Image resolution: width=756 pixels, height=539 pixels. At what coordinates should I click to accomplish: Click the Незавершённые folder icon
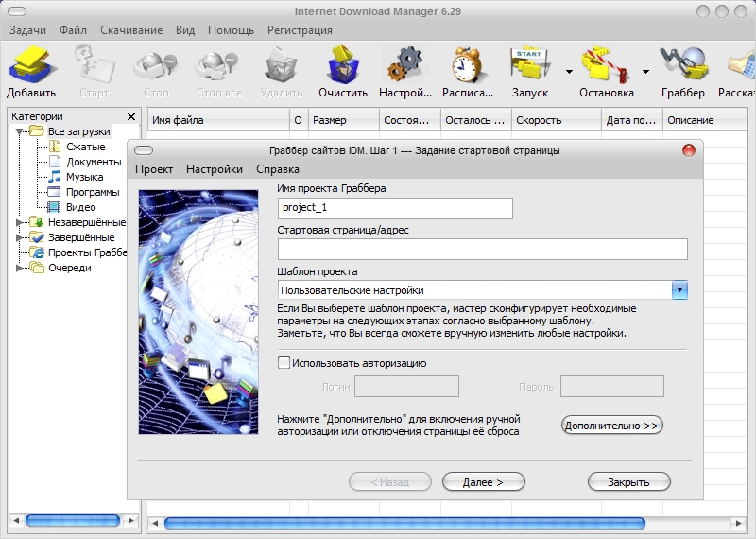37,222
